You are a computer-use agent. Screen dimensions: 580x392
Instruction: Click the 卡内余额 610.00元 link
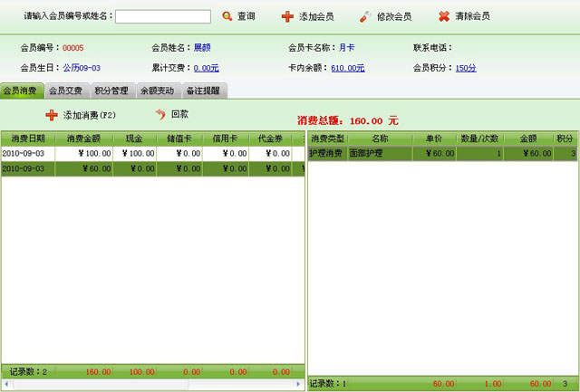click(348, 68)
